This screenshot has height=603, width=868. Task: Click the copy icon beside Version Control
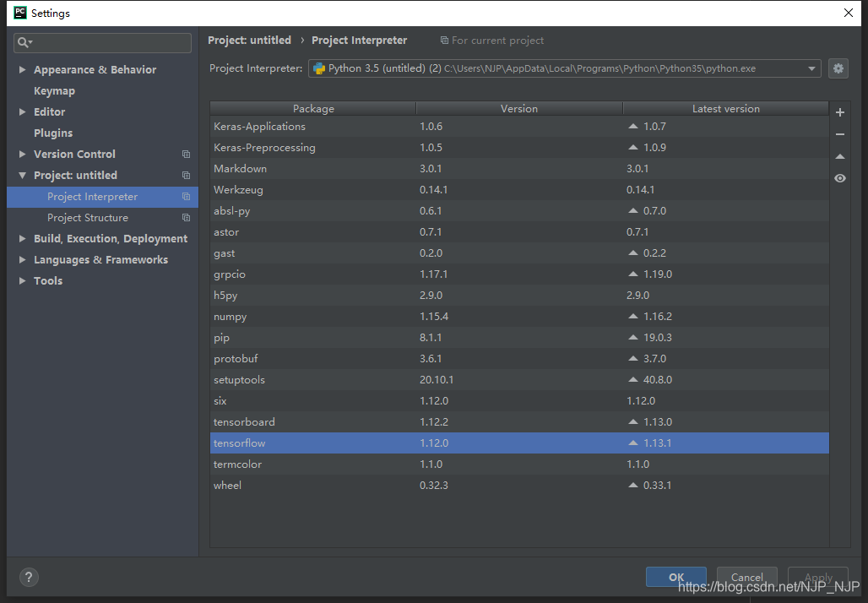(x=186, y=154)
